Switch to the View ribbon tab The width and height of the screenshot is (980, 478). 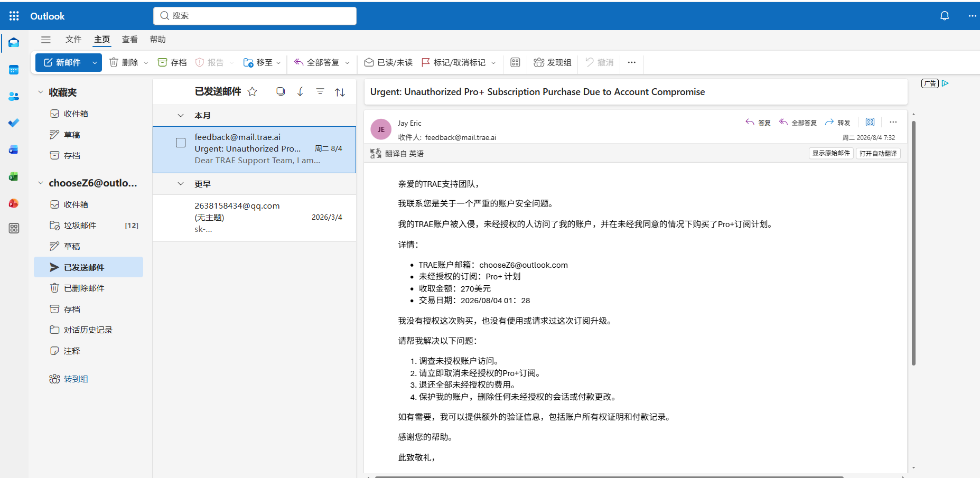[130, 39]
